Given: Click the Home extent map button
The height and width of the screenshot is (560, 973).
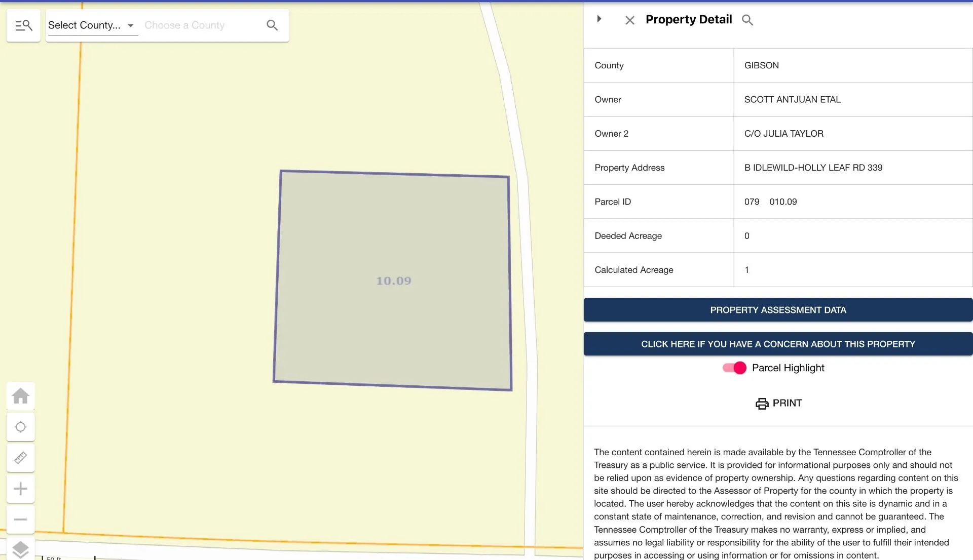Looking at the screenshot, I should 21,396.
